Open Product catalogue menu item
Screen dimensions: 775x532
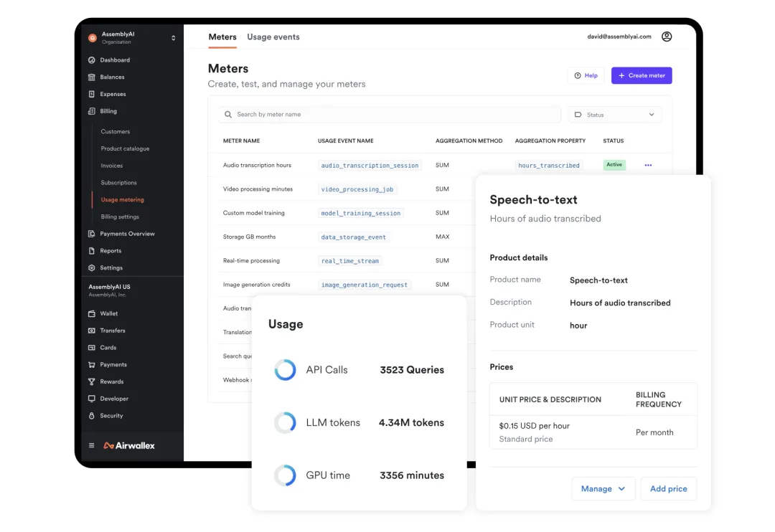[125, 148]
